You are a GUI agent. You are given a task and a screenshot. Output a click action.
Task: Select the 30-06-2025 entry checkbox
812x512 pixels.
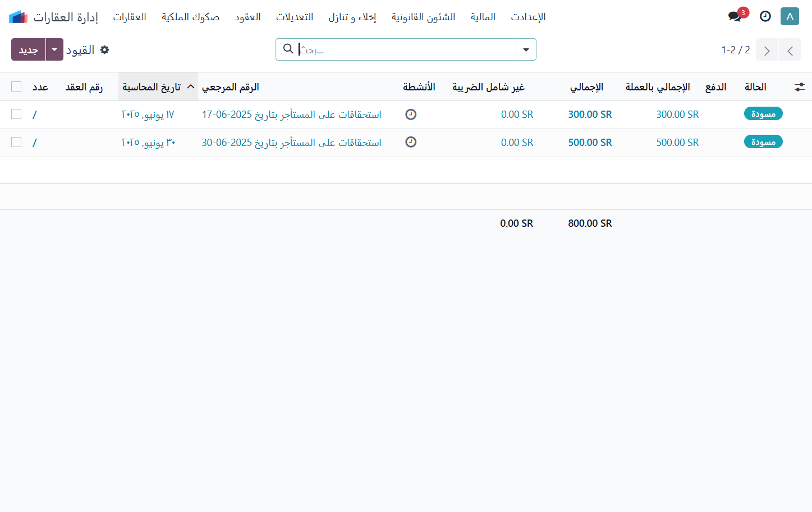tap(16, 142)
